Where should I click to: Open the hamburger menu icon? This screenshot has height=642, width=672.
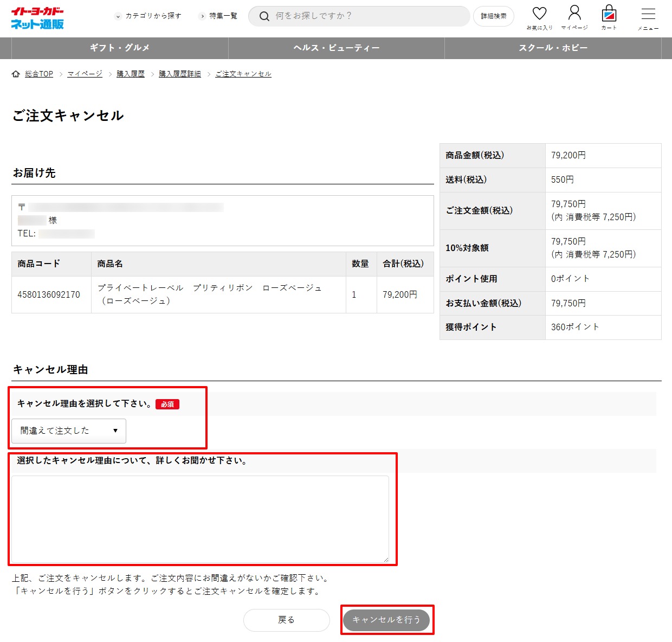tap(648, 16)
